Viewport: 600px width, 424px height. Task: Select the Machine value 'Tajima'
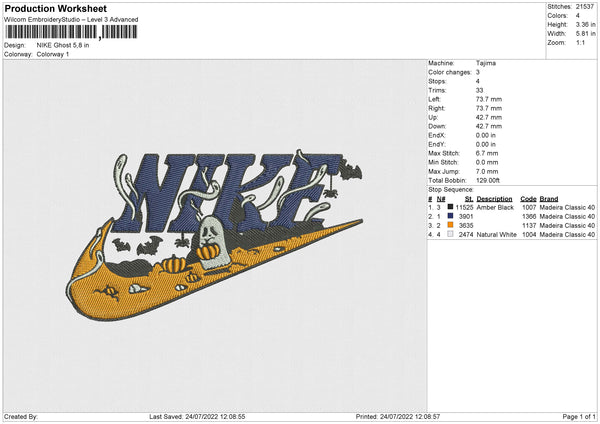pos(486,63)
